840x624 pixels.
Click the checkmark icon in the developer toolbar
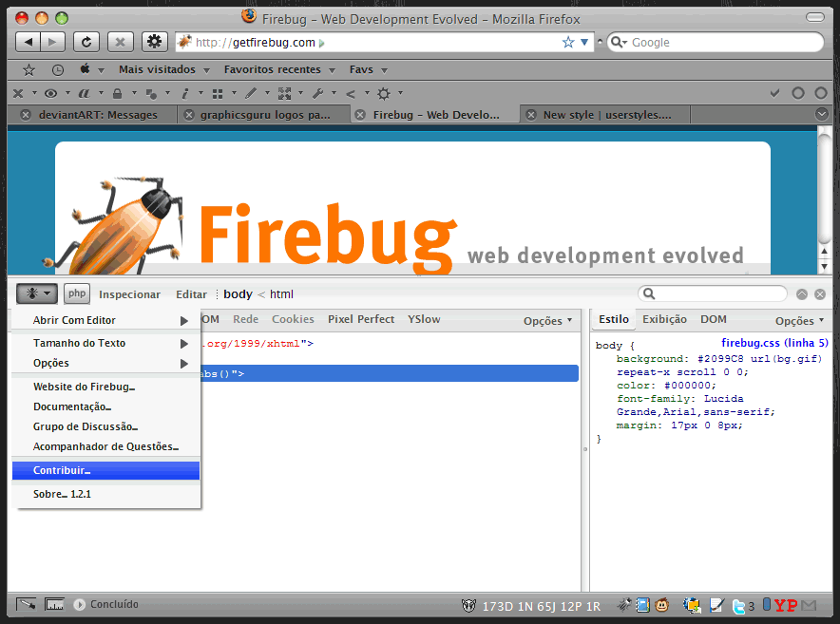click(x=774, y=94)
